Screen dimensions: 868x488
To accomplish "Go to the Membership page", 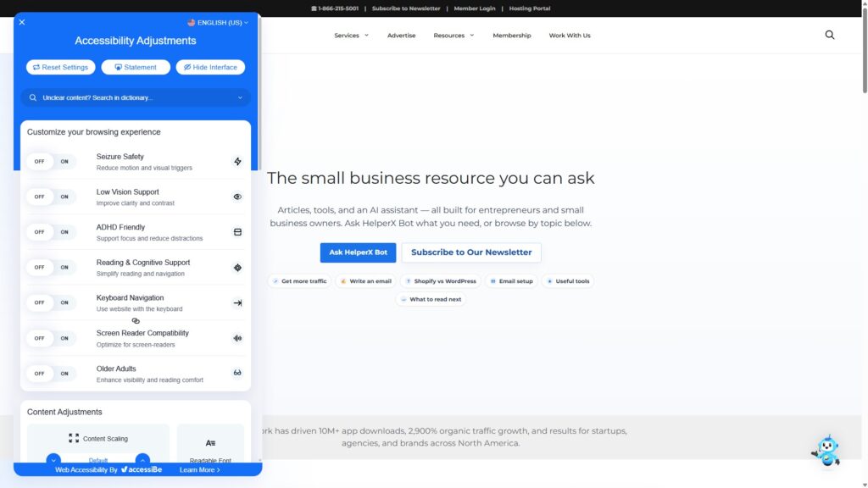I will click(x=511, y=36).
